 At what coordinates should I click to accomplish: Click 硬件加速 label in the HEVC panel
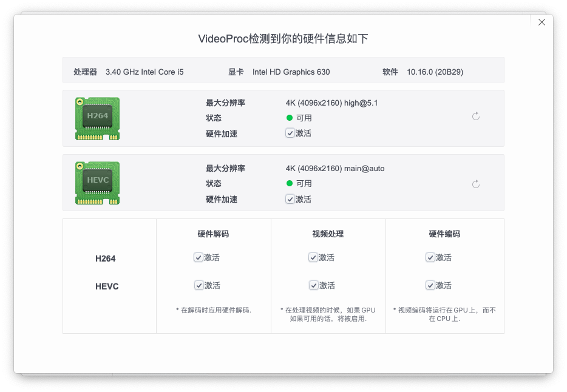point(222,199)
